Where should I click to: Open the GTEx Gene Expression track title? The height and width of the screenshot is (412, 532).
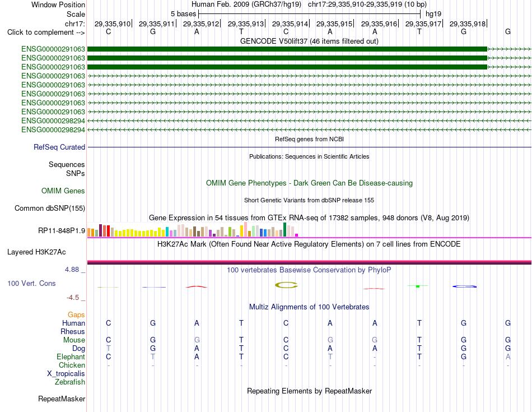click(309, 217)
